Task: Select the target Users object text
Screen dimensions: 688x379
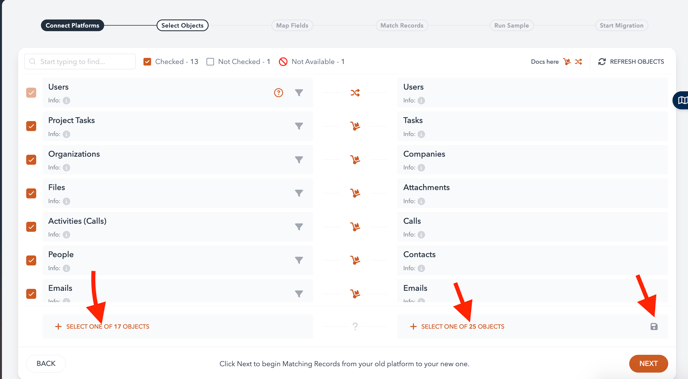Action: point(413,87)
